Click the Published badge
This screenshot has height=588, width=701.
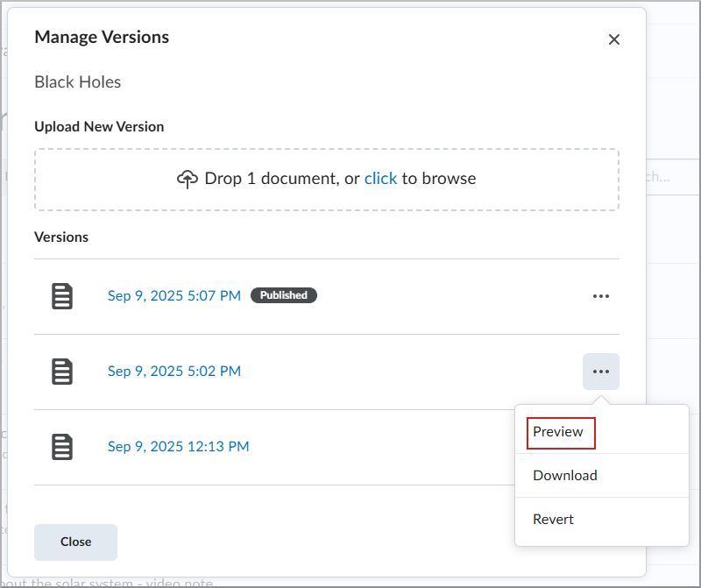click(x=284, y=296)
